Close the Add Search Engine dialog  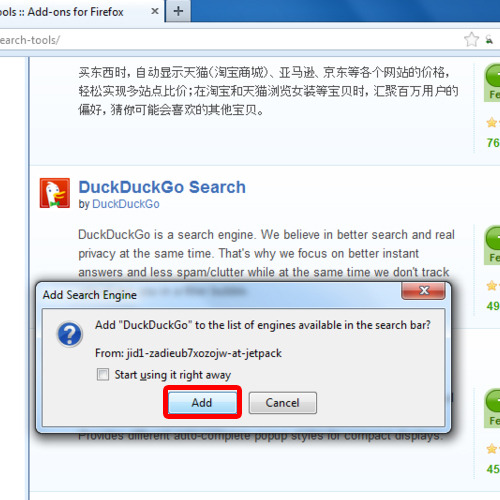424,290
